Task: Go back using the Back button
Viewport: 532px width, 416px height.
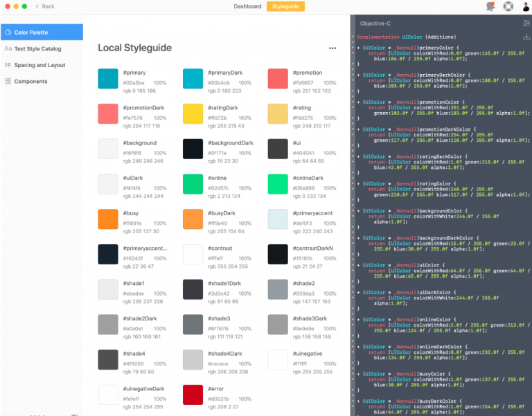Action: [x=44, y=6]
